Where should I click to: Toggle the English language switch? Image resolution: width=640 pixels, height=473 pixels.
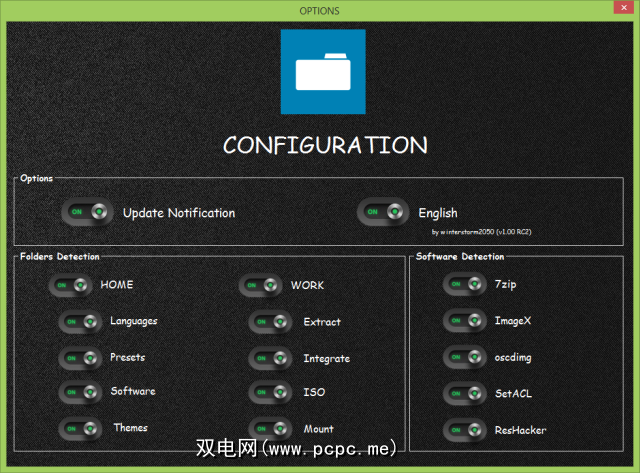tap(383, 212)
